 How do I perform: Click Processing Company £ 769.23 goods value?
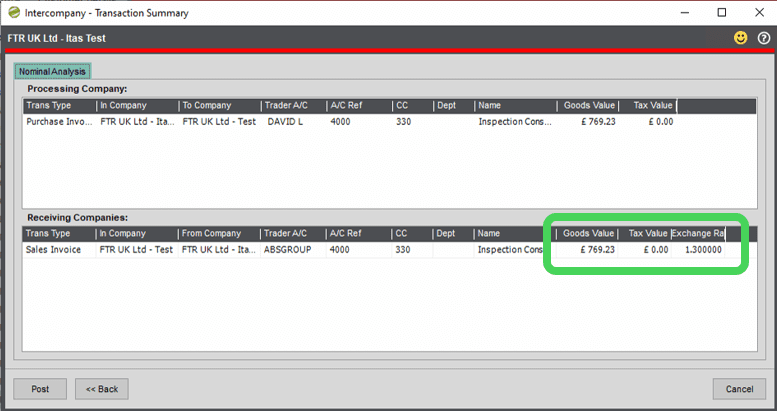pyautogui.click(x=598, y=121)
